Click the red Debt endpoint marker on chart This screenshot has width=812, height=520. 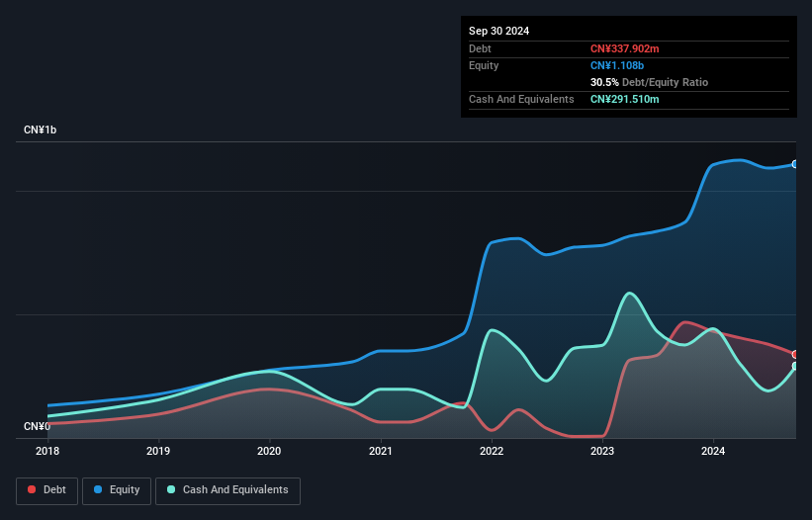[x=795, y=355]
